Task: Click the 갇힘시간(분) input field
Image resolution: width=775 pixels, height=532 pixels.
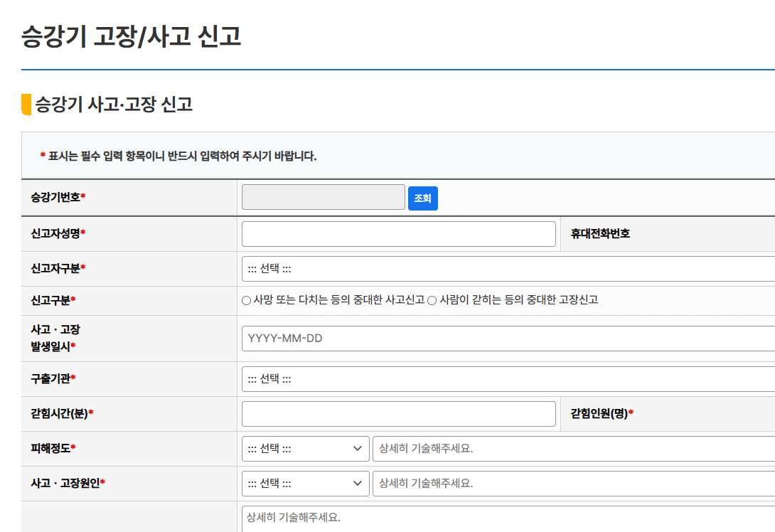Action: [398, 414]
